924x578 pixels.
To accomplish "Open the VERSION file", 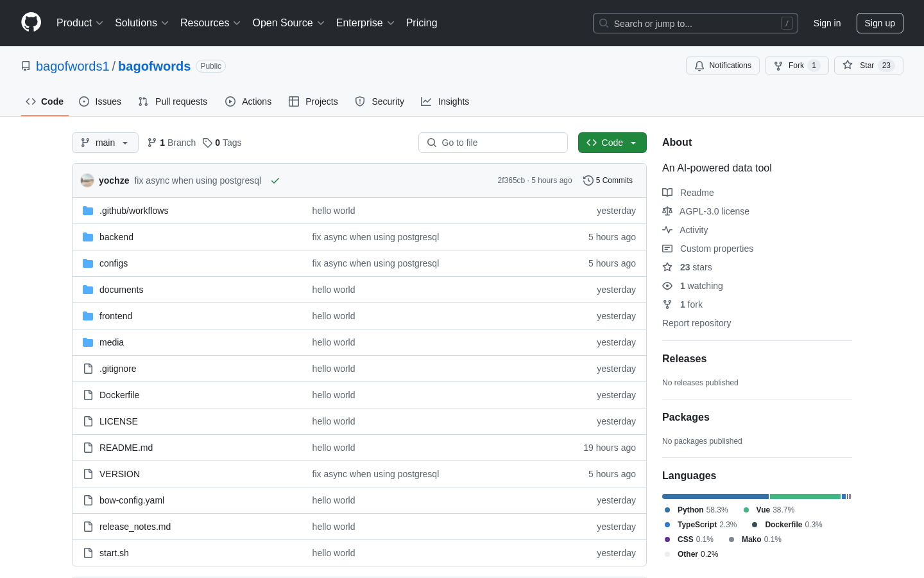I will click(119, 474).
